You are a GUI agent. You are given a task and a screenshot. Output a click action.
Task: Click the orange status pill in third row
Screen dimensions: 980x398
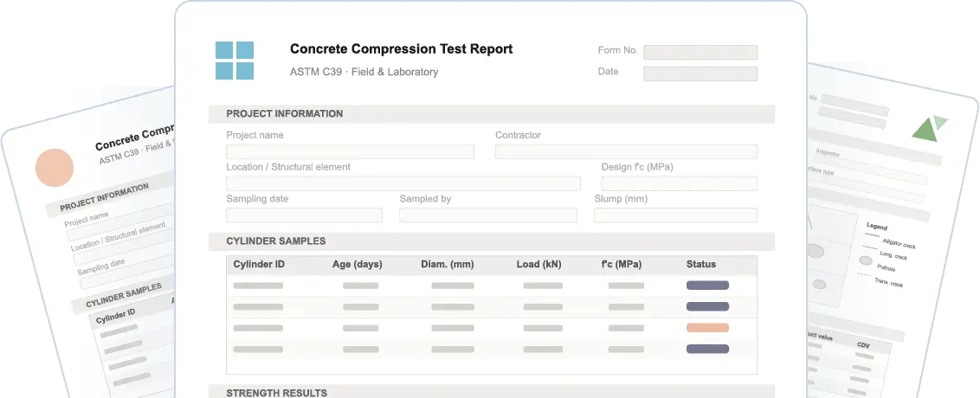pos(707,328)
